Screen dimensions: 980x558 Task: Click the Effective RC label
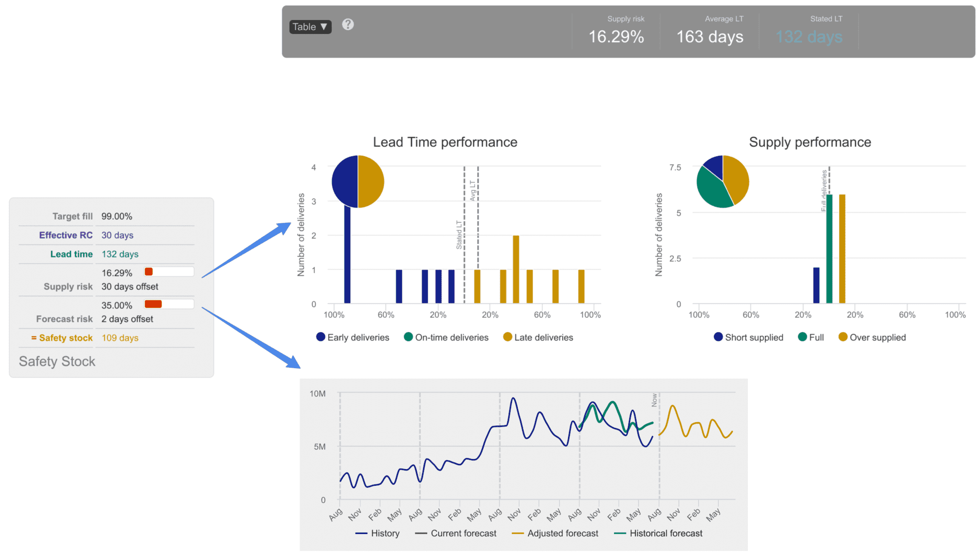coord(66,235)
